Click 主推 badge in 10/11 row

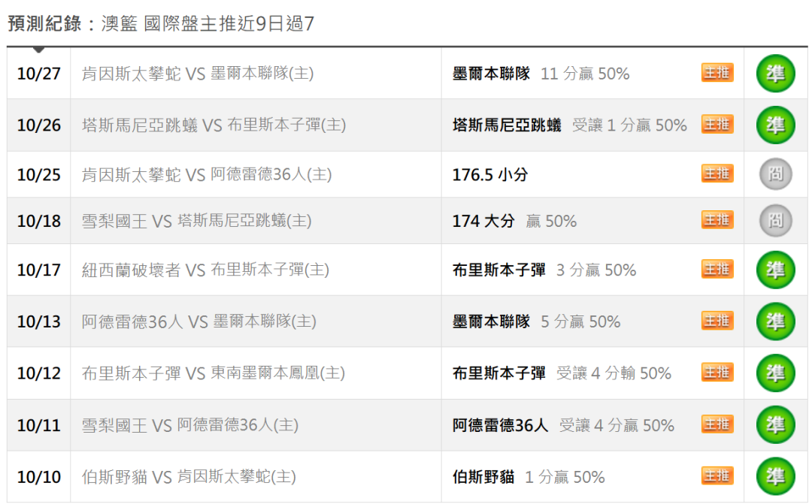pyautogui.click(x=717, y=425)
